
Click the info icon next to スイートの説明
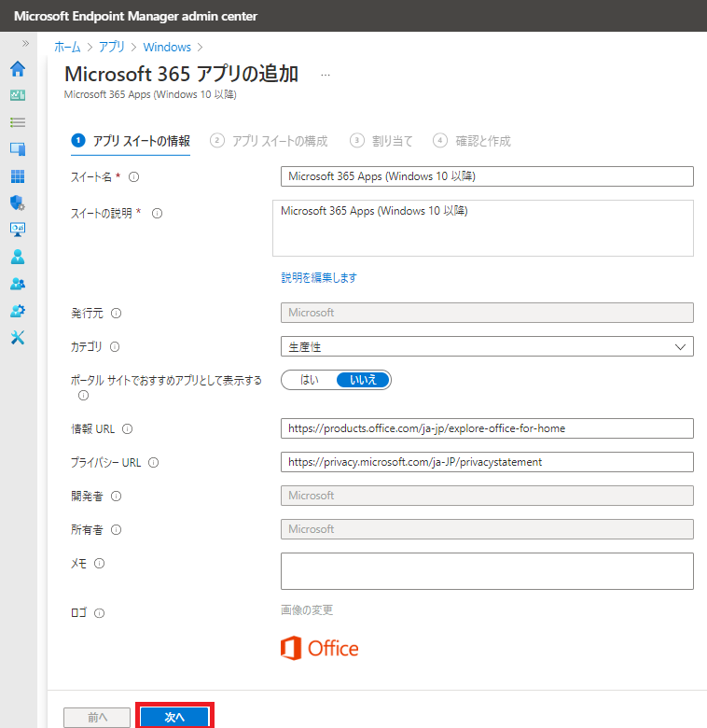(x=158, y=213)
